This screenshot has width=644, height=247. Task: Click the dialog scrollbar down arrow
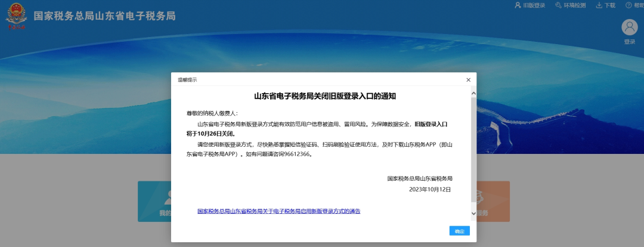pyautogui.click(x=473, y=214)
